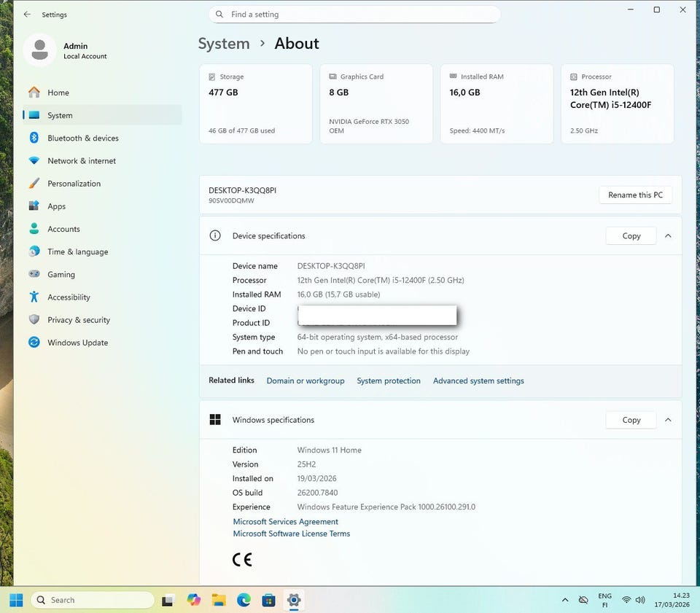
Task: Show hidden system tray icons
Action: [565, 600]
